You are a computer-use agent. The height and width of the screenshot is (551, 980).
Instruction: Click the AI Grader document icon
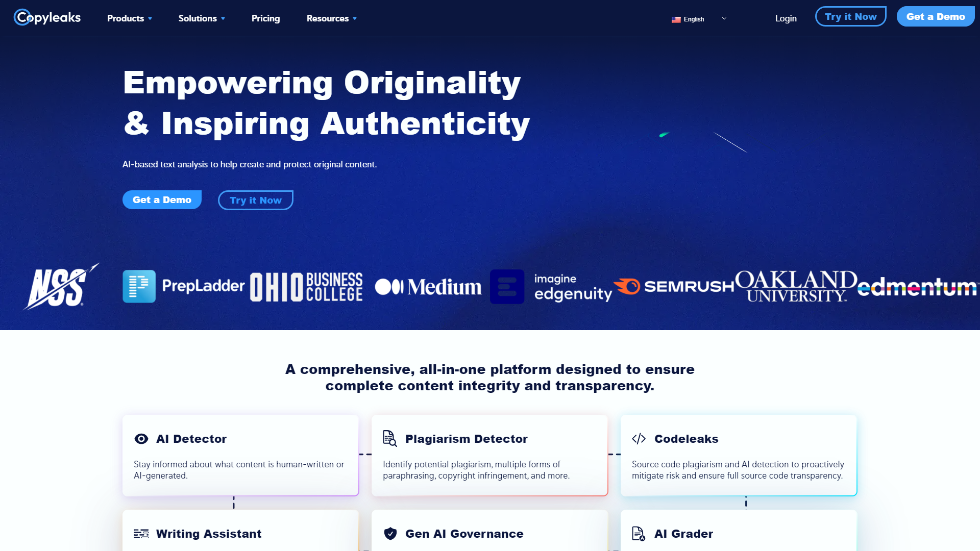pos(639,532)
